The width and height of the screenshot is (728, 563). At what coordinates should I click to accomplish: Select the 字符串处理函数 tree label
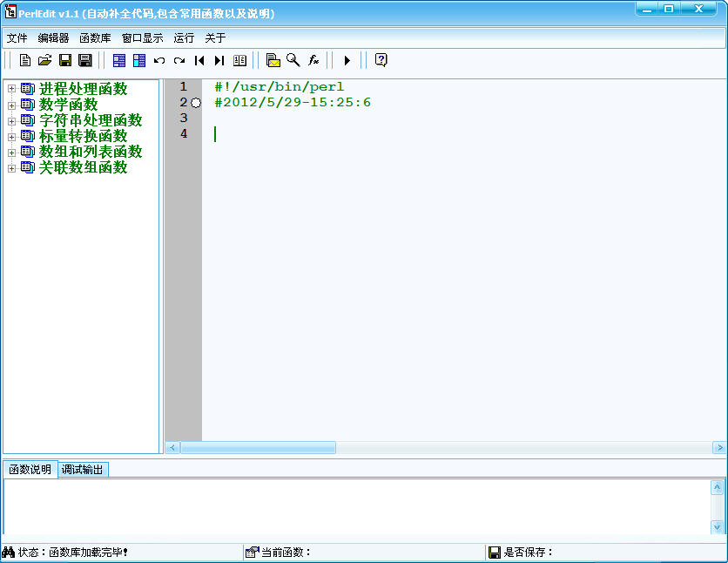click(91, 120)
